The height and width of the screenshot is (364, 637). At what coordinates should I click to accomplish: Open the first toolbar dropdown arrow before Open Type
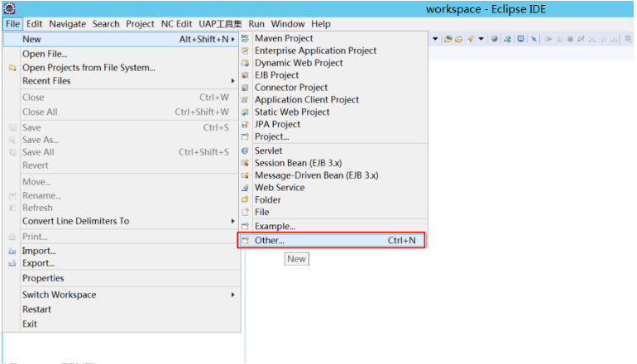coord(435,39)
